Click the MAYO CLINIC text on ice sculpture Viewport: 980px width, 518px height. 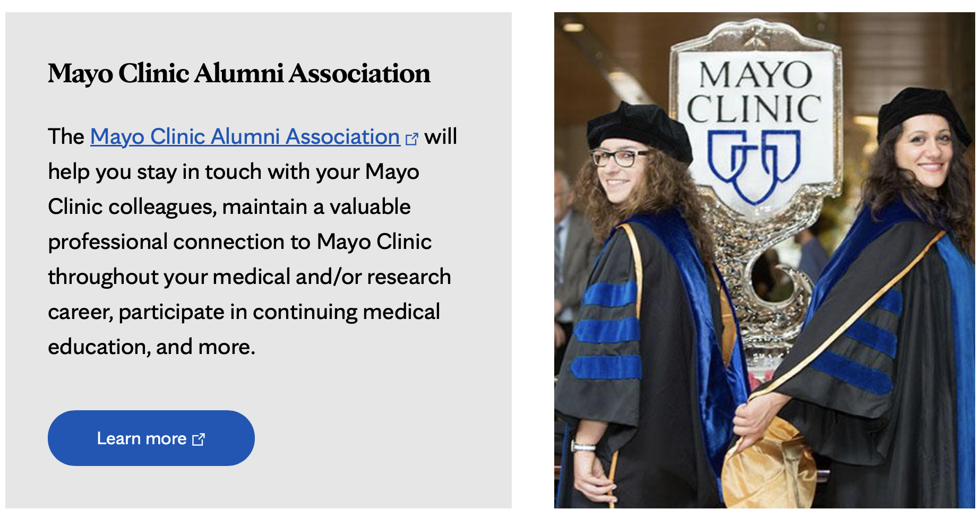pos(754,91)
